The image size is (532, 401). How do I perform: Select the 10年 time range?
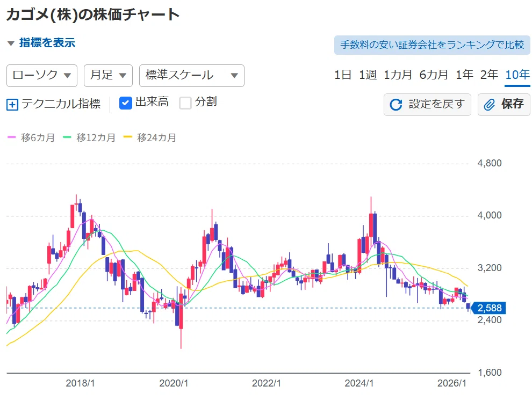pyautogui.click(x=517, y=75)
